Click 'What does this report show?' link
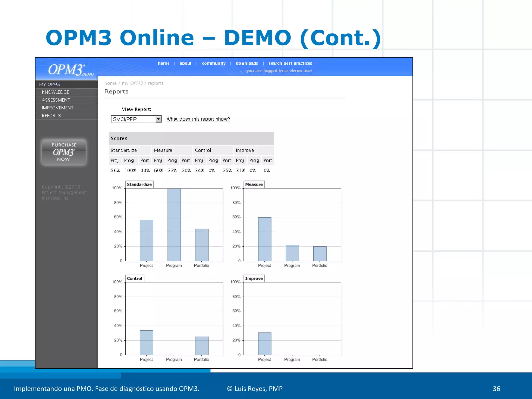 pos(198,119)
